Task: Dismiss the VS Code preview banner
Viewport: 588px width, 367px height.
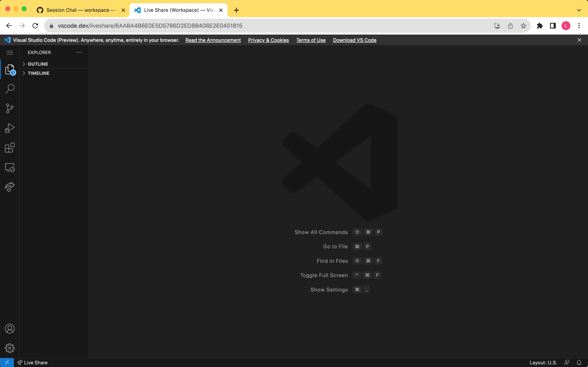Action: pos(579,40)
